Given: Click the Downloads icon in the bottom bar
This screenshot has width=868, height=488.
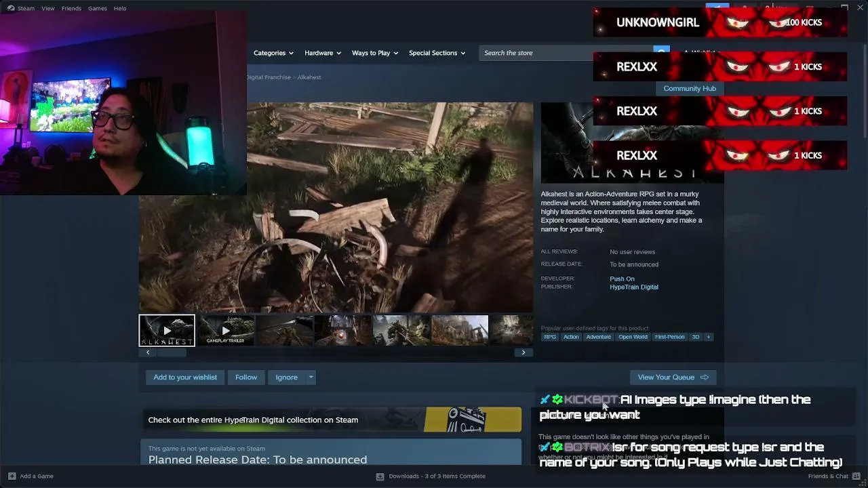Looking at the screenshot, I should [380, 476].
